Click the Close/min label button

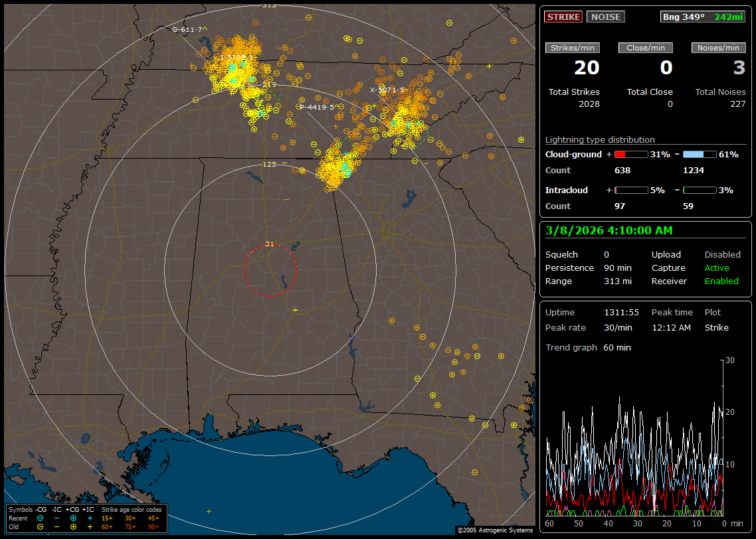[x=646, y=48]
